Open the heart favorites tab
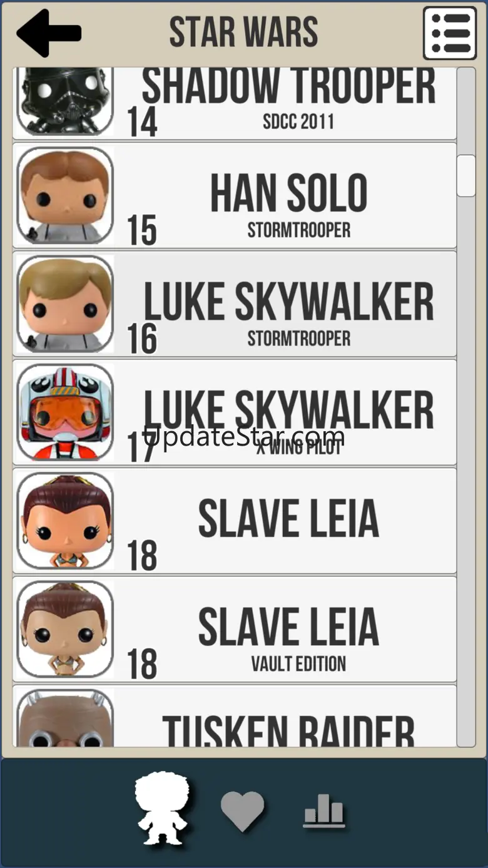Image resolution: width=488 pixels, height=868 pixels. 243,812
